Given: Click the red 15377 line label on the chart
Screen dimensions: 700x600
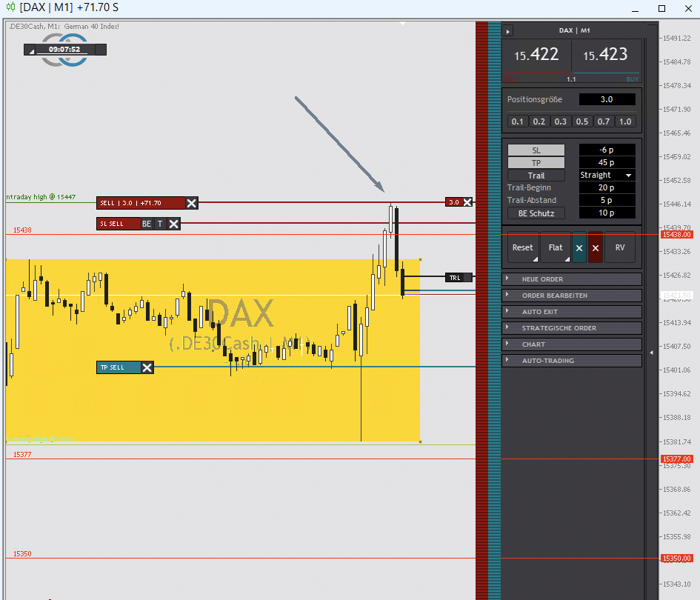Looking at the screenshot, I should tap(22, 455).
